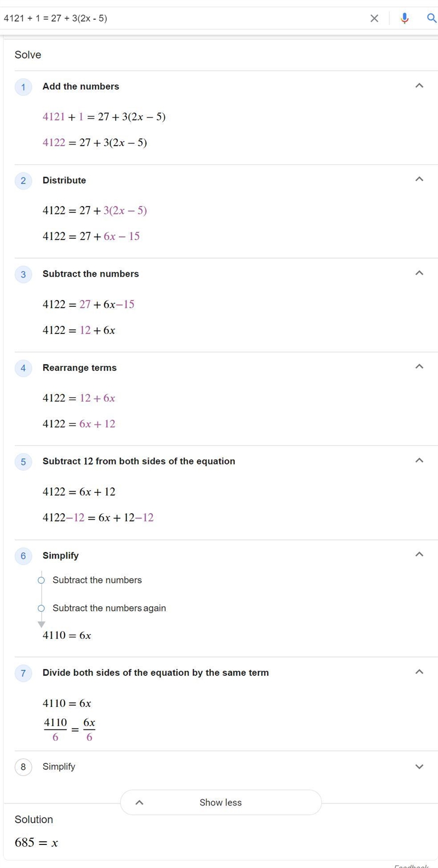Start voice search with microphone icon

(x=405, y=19)
